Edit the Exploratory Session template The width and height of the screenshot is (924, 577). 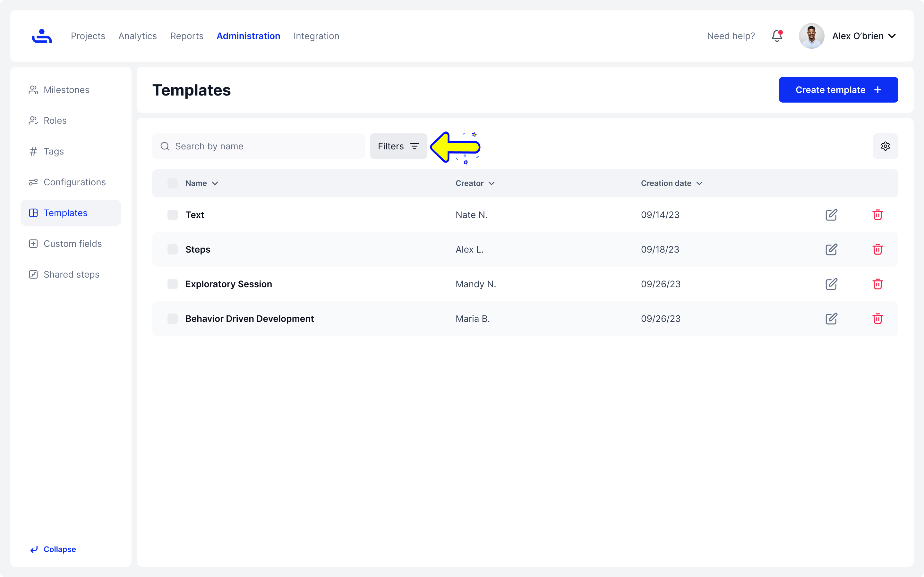click(831, 284)
